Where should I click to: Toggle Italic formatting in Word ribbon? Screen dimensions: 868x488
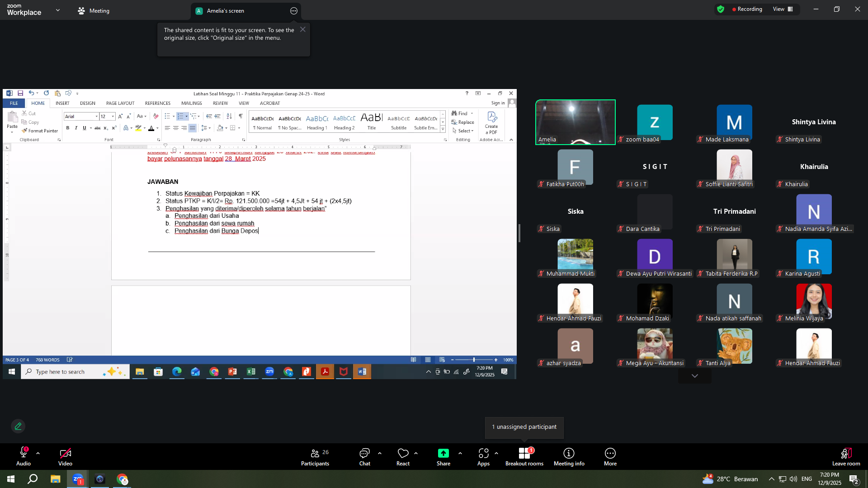(x=76, y=128)
